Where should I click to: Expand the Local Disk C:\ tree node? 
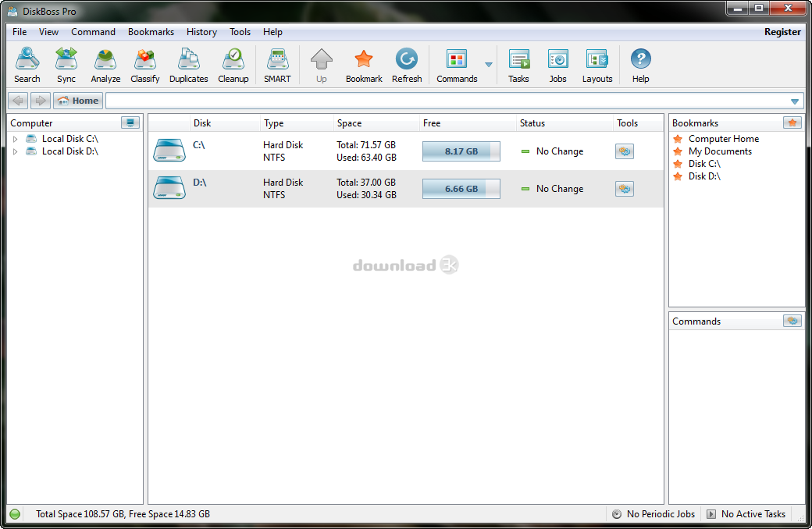tap(15, 139)
